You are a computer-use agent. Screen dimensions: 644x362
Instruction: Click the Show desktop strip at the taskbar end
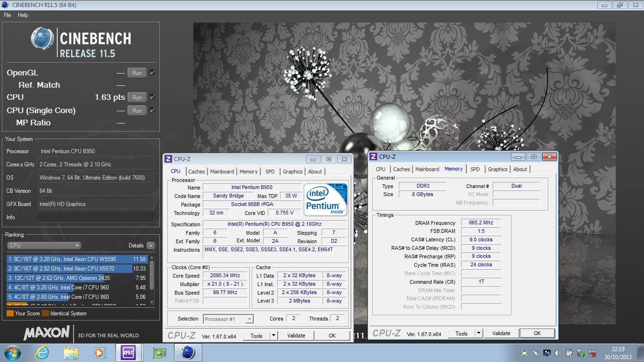641,353
